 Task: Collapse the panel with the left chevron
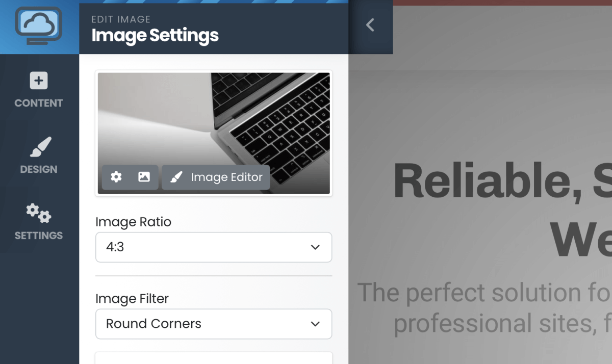coord(370,25)
